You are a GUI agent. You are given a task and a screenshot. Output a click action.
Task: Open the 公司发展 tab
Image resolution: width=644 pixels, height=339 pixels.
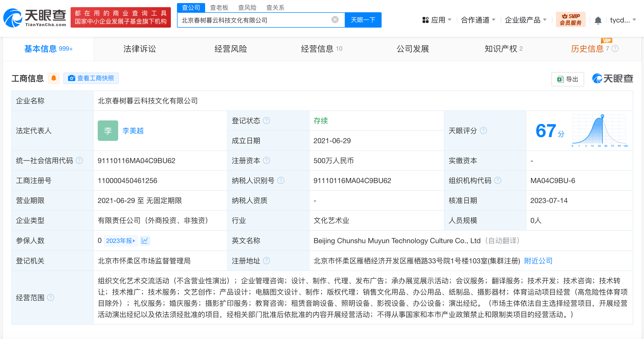pos(413,49)
